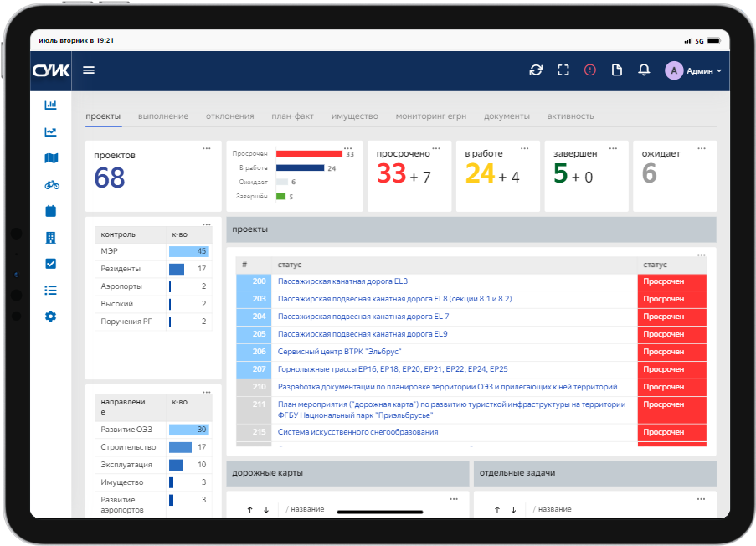Open project Пассажирская подвесная канатная дорога EL 7
The image size is (756, 546).
click(x=363, y=317)
